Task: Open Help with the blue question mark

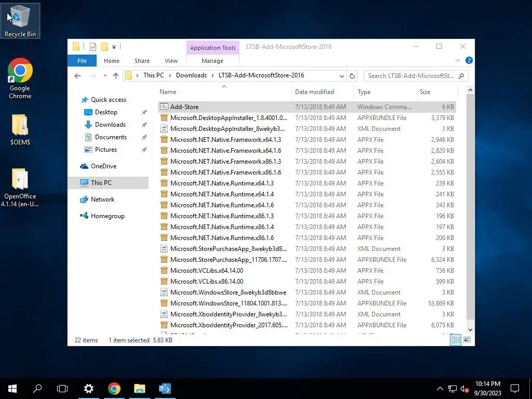Action: coord(469,60)
